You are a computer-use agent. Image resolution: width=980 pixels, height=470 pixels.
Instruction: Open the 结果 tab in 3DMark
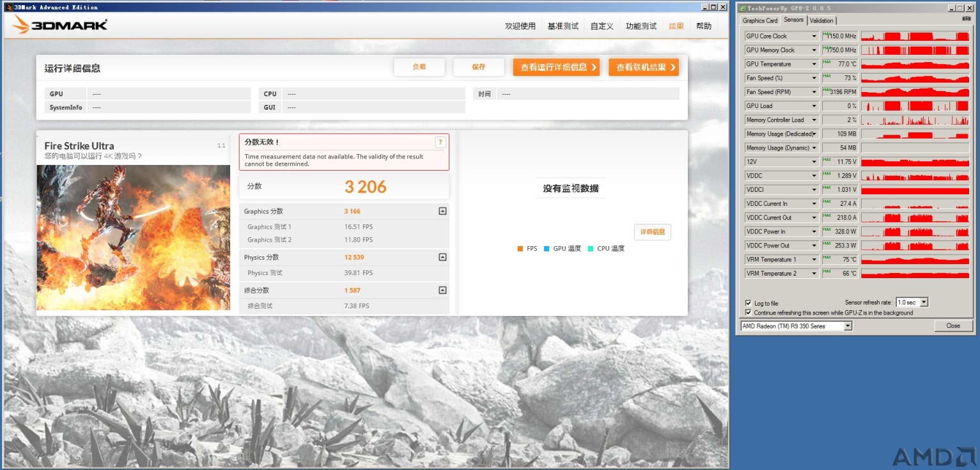676,26
